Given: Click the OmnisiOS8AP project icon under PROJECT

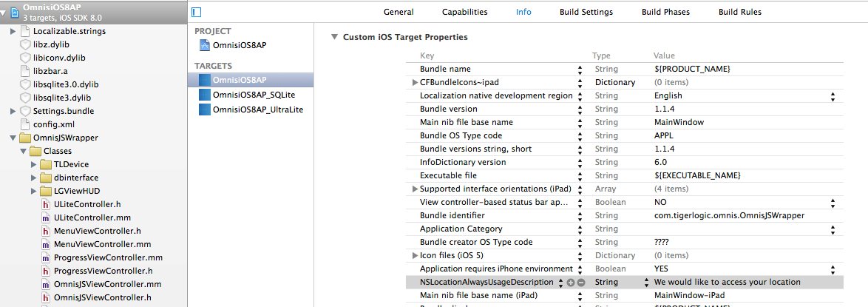Looking at the screenshot, I should pyautogui.click(x=204, y=45).
